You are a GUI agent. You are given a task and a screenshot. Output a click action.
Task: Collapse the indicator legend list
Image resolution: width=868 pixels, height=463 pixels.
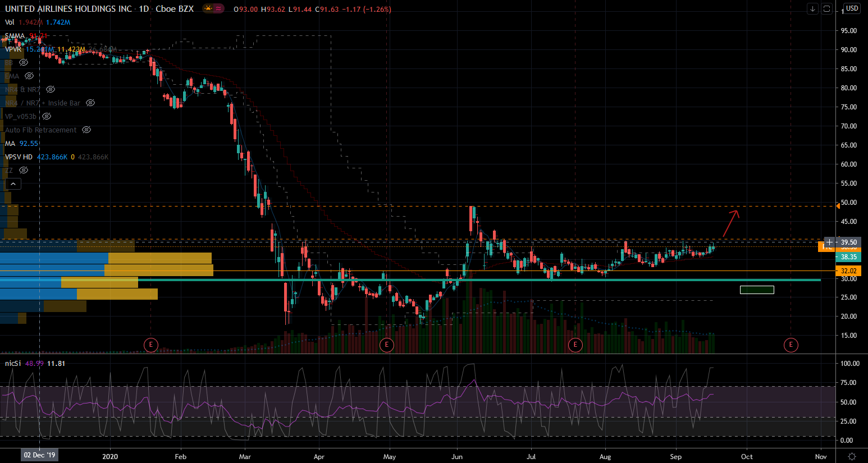pyautogui.click(x=13, y=184)
